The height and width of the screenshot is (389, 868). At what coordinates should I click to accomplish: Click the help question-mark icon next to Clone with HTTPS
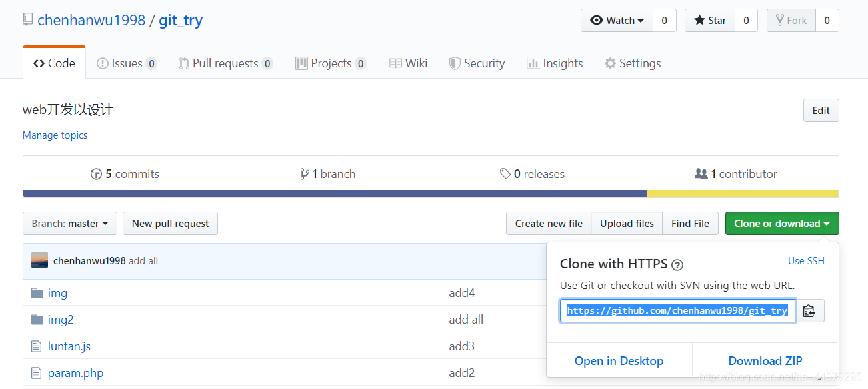(x=677, y=264)
